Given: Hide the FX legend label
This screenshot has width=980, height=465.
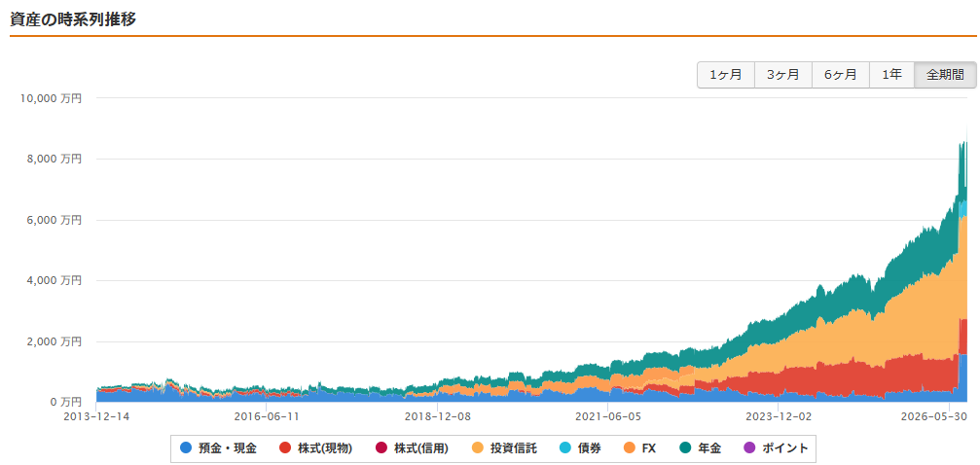Looking at the screenshot, I should click(x=647, y=448).
